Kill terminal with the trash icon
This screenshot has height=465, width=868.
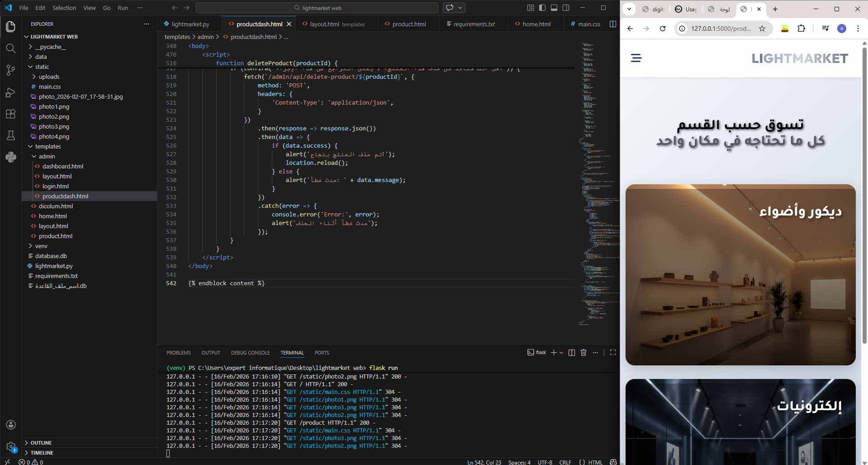pos(583,353)
